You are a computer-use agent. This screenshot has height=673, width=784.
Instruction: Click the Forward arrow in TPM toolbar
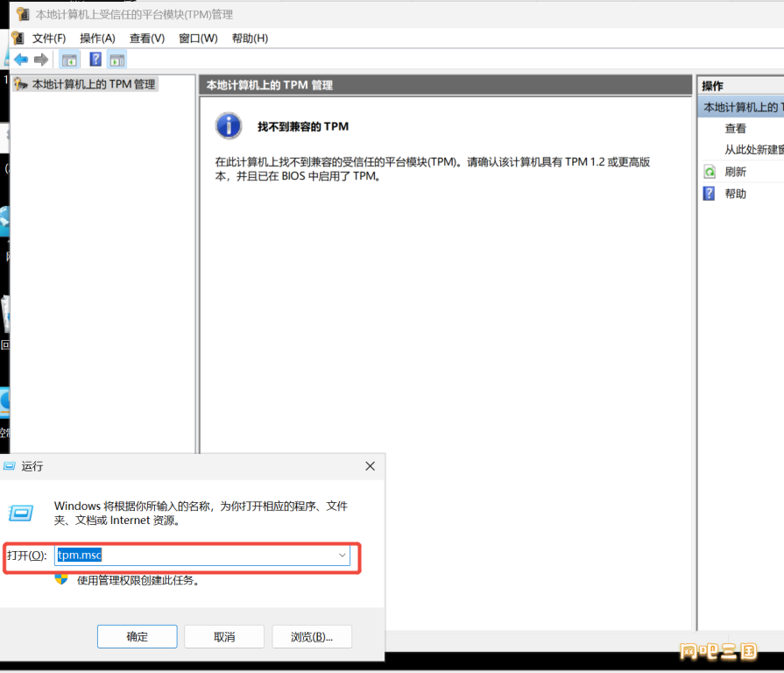click(41, 60)
